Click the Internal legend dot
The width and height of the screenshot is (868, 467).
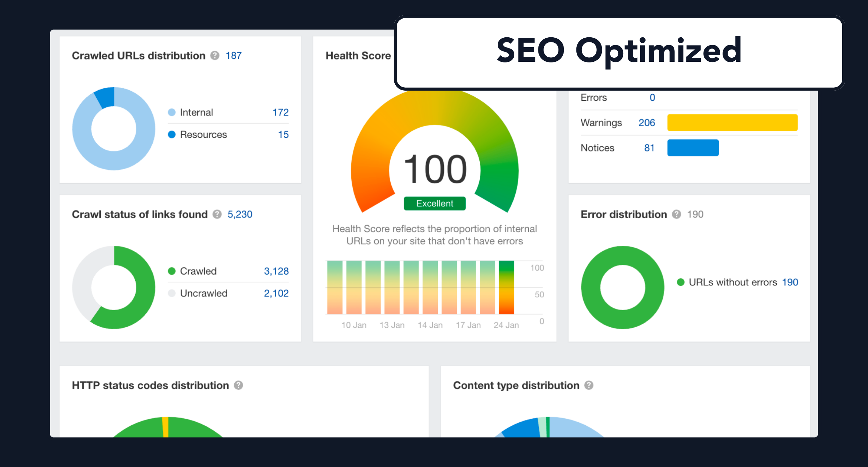point(172,112)
